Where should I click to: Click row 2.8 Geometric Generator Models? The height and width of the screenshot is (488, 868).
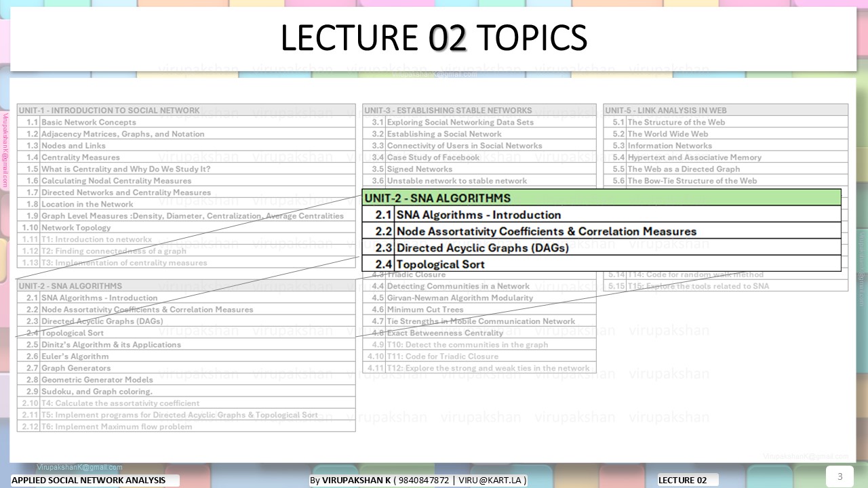tap(186, 380)
